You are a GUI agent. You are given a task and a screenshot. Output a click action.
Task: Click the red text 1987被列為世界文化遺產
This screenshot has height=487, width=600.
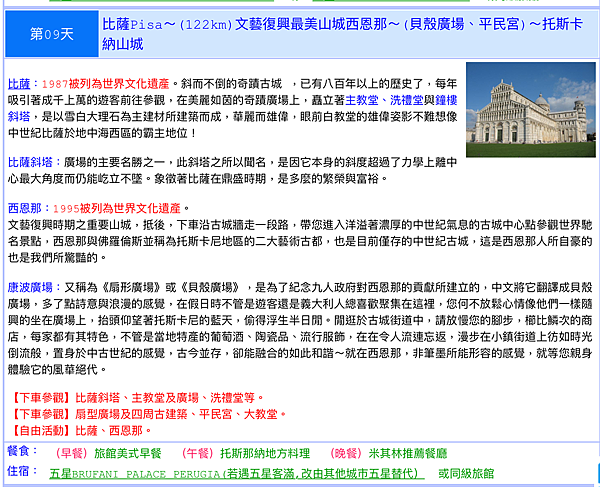105,84
